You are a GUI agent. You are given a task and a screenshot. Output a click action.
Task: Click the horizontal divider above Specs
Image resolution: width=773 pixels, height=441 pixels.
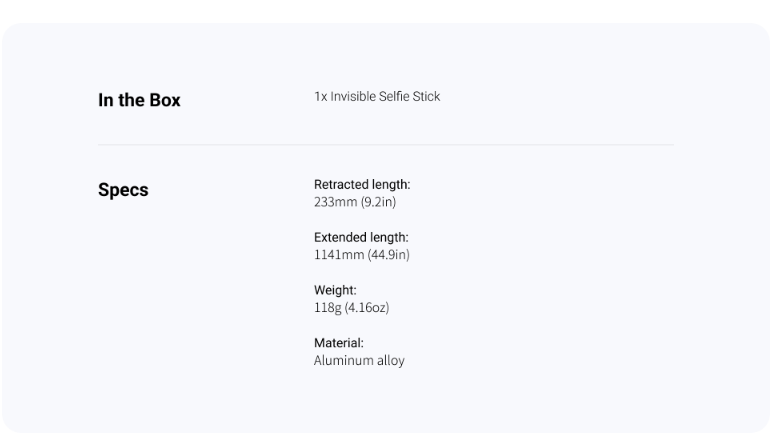click(386, 145)
